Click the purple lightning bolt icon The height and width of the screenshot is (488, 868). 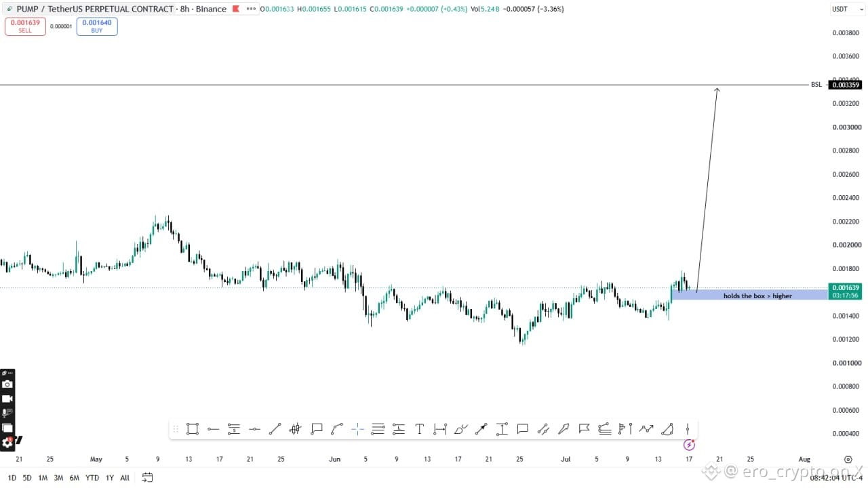pyautogui.click(x=689, y=445)
